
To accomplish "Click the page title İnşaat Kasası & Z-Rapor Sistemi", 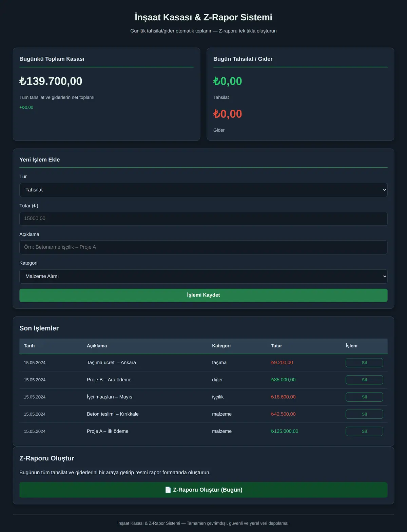I will click(203, 17).
